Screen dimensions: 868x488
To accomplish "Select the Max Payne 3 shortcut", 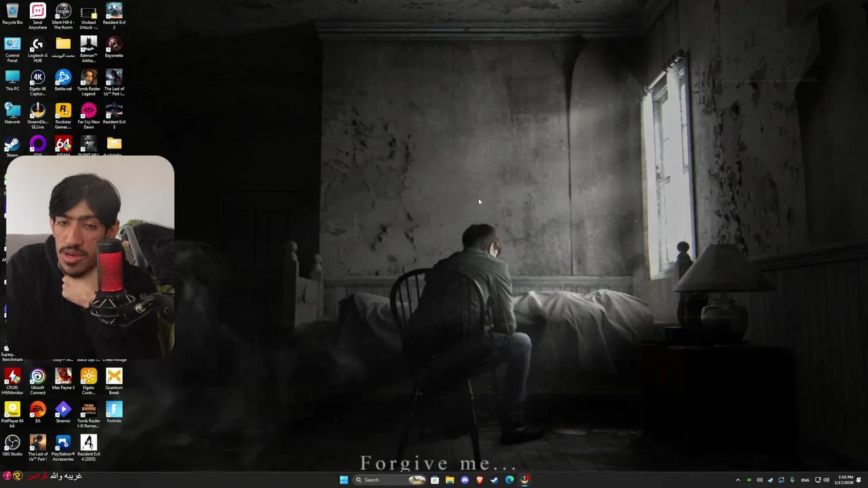I will 63,380.
